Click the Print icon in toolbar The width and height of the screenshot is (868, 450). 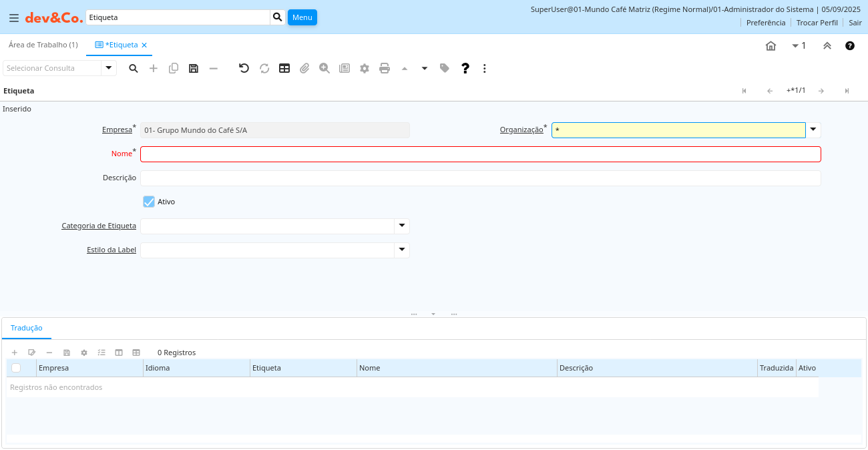[385, 68]
